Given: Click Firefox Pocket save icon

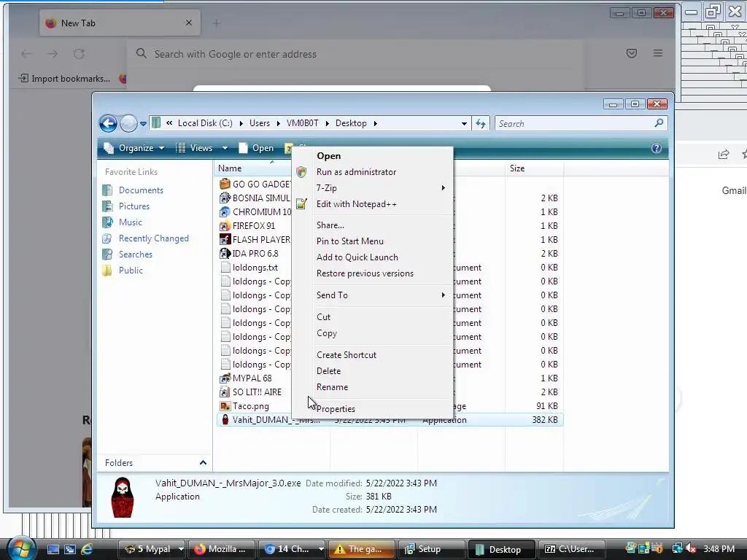Looking at the screenshot, I should click(x=632, y=53).
